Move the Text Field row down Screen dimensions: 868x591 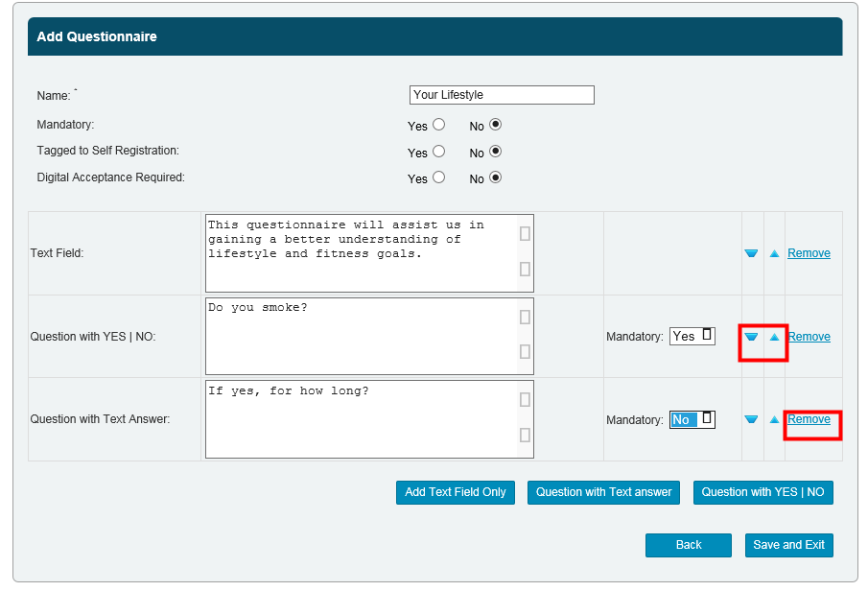[x=752, y=254]
